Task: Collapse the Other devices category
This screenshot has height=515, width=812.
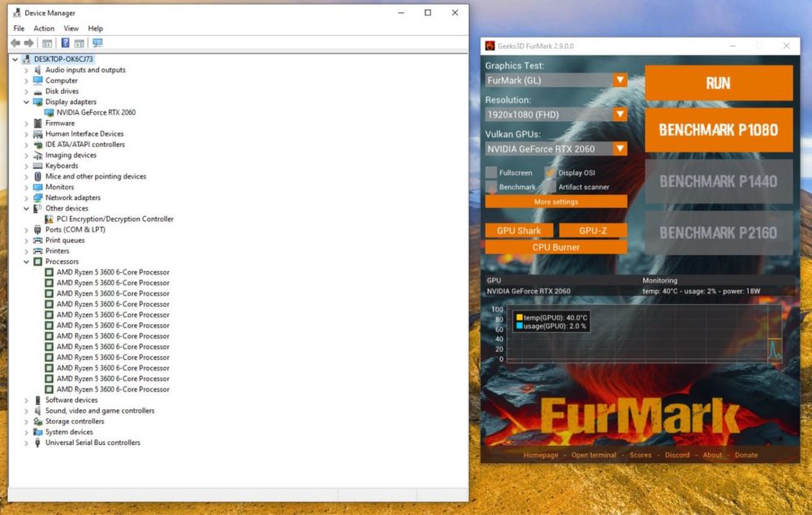Action: pos(27,208)
